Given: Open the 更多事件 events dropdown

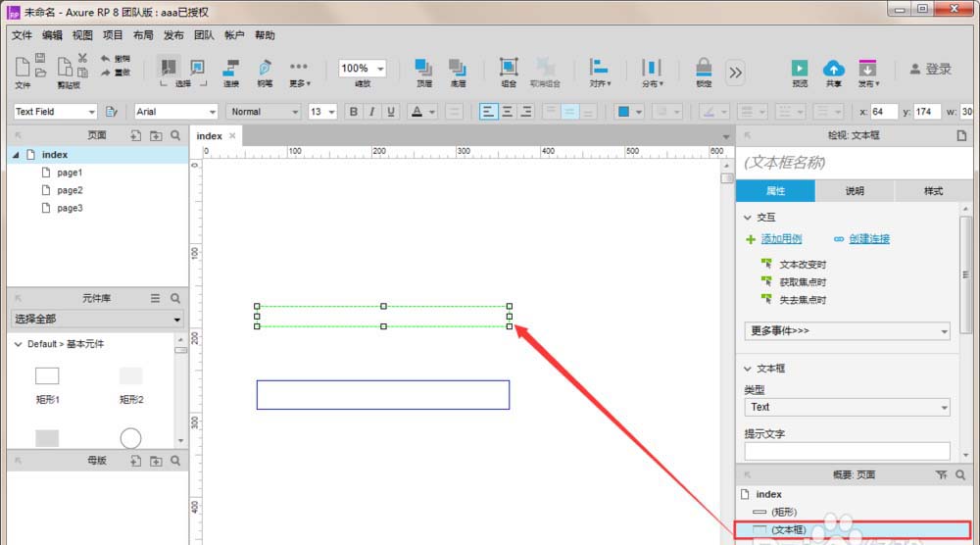Looking at the screenshot, I should tap(847, 330).
